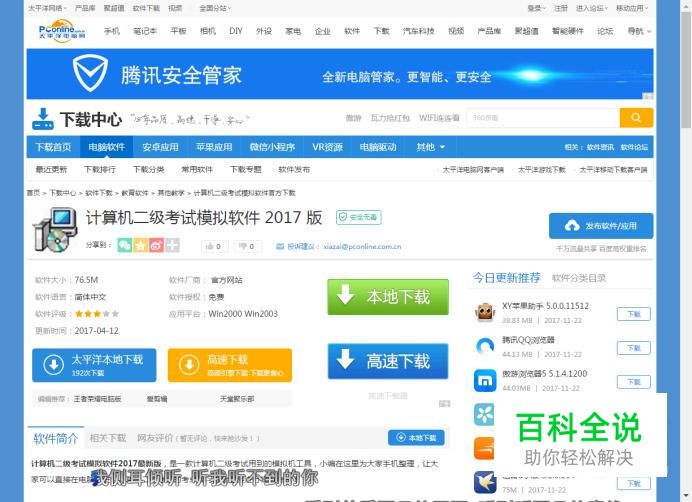The width and height of the screenshot is (692, 502).
Task: Download 腾讯QQ浏览器 with its 下载 button
Action: pyautogui.click(x=634, y=348)
